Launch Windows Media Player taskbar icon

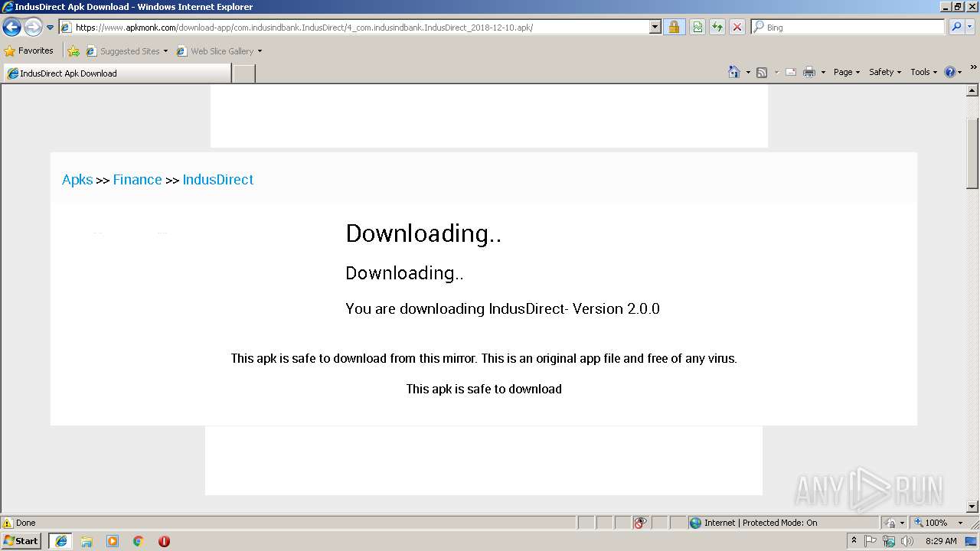(x=113, y=541)
